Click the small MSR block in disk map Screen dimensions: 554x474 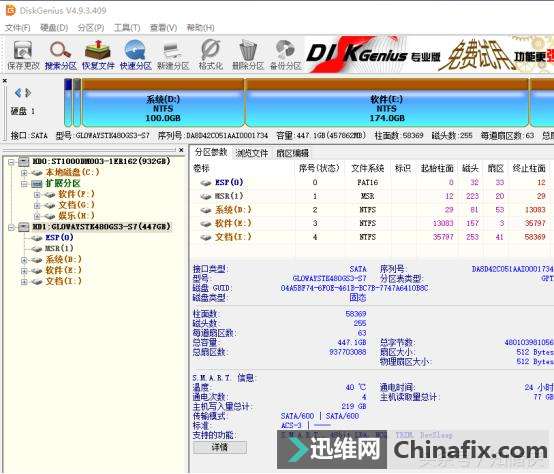(x=77, y=103)
